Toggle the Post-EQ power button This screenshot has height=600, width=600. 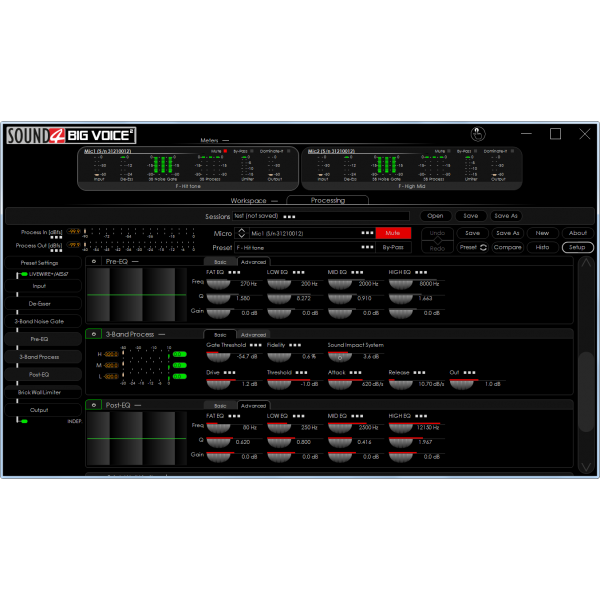tap(94, 405)
